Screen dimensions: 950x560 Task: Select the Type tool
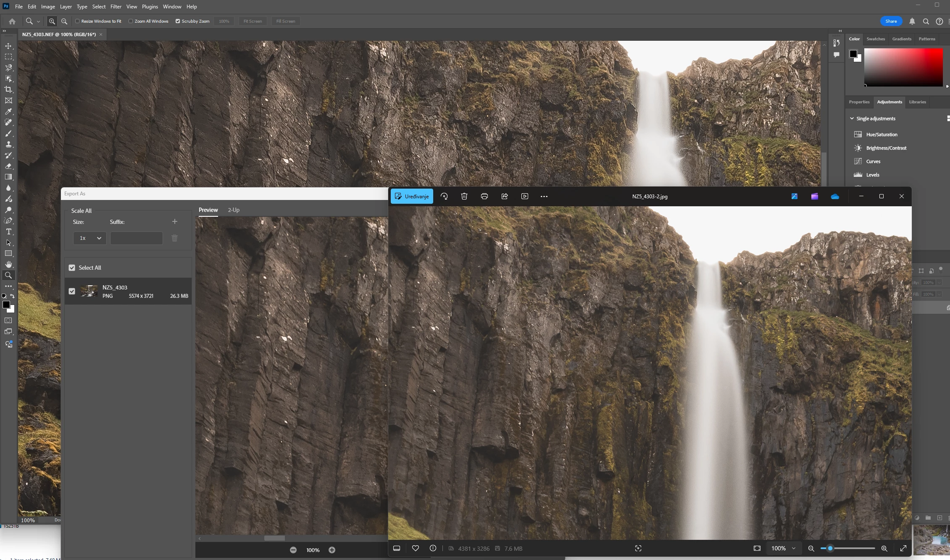pyautogui.click(x=8, y=232)
